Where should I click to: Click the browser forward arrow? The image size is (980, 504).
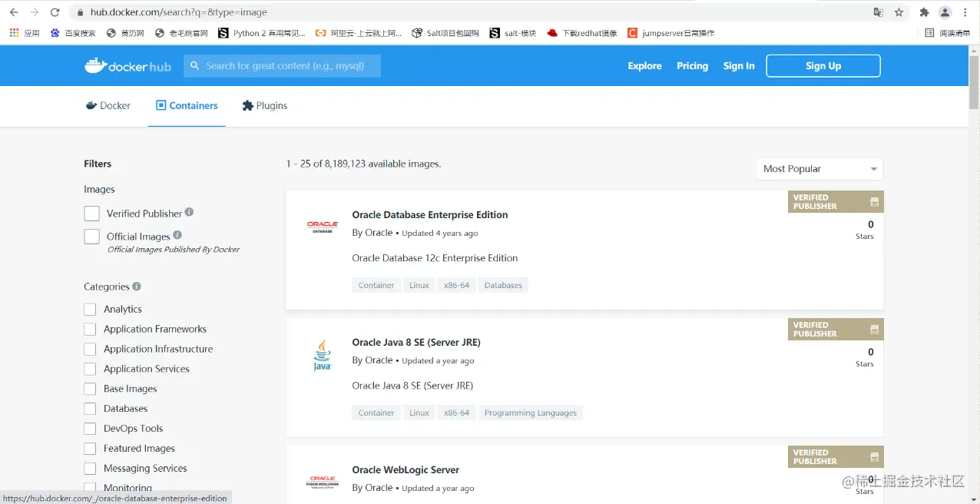point(35,12)
